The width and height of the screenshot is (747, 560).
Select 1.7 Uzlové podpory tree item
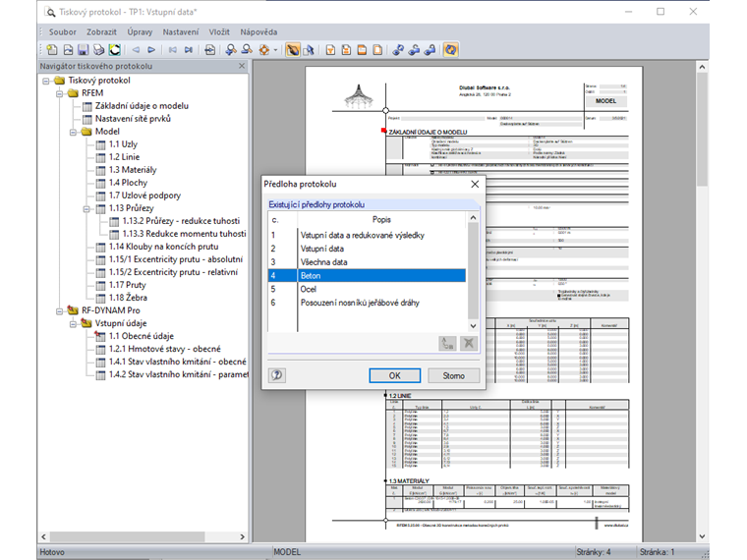point(144,196)
